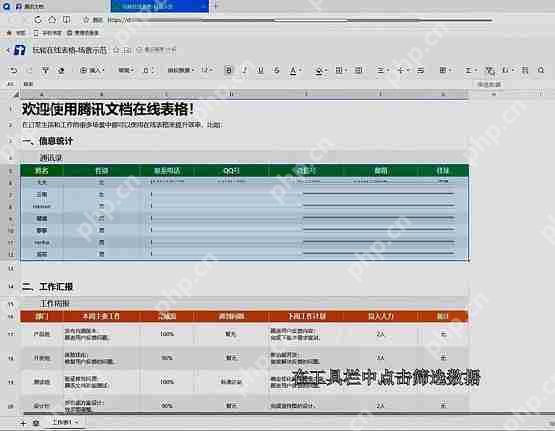Add a new sheet with plus icon
The height and width of the screenshot is (431, 555).
click(x=23, y=423)
